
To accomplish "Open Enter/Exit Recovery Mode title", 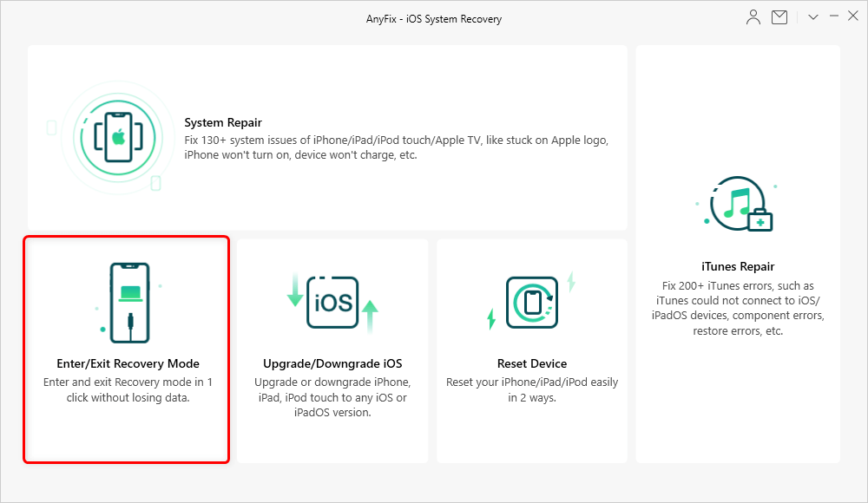I will [x=127, y=364].
